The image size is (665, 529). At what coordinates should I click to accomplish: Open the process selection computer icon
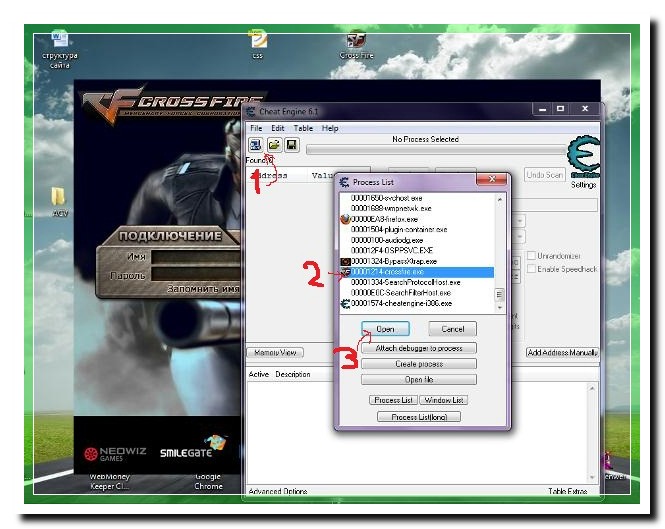tap(255, 145)
